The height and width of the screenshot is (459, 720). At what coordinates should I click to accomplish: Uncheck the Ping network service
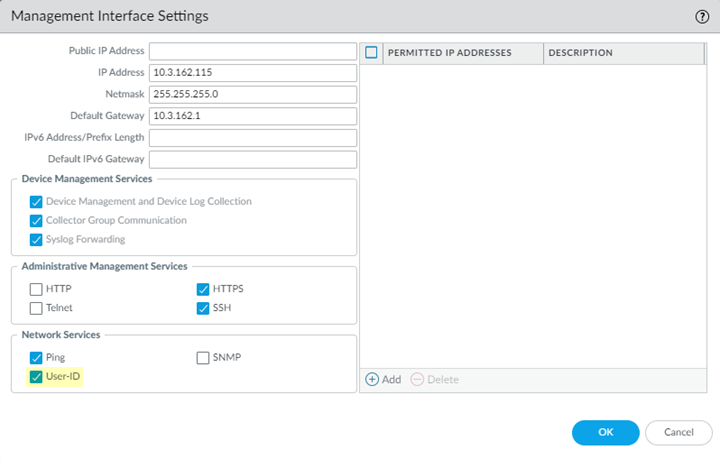(x=36, y=357)
